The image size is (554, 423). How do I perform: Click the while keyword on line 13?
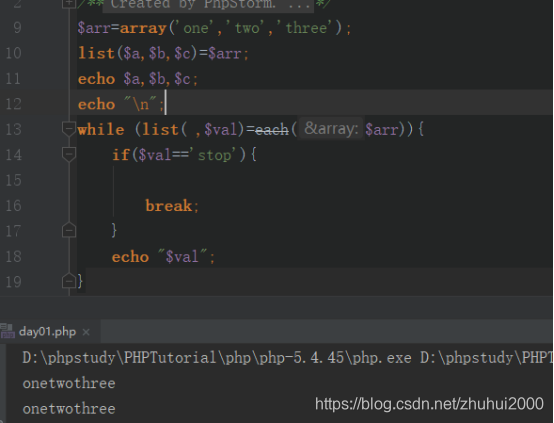click(x=101, y=129)
